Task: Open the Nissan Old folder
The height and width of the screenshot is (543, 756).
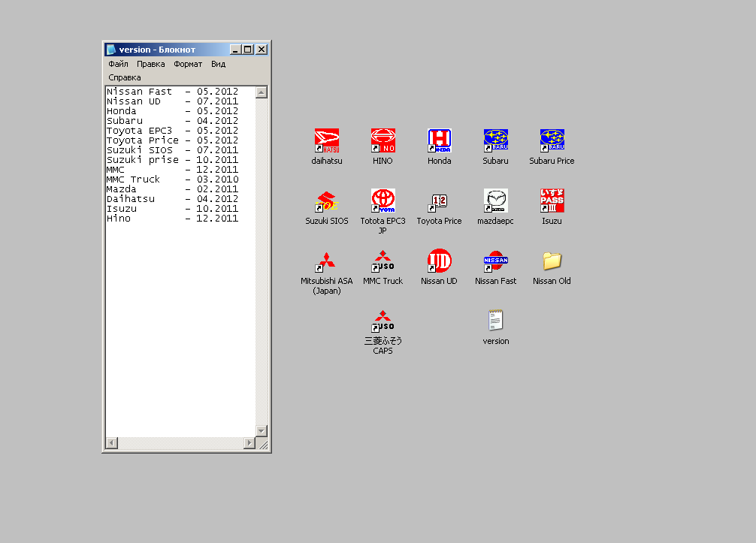Action: (x=552, y=261)
